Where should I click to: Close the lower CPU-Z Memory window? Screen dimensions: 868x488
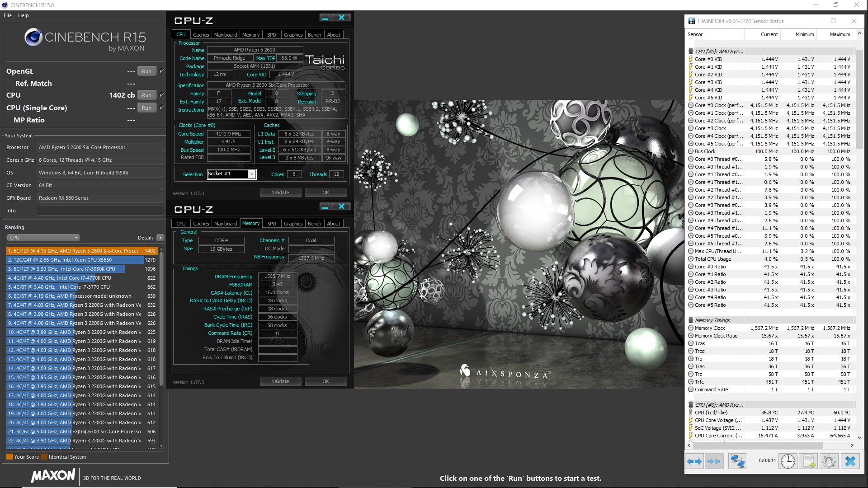coord(341,206)
